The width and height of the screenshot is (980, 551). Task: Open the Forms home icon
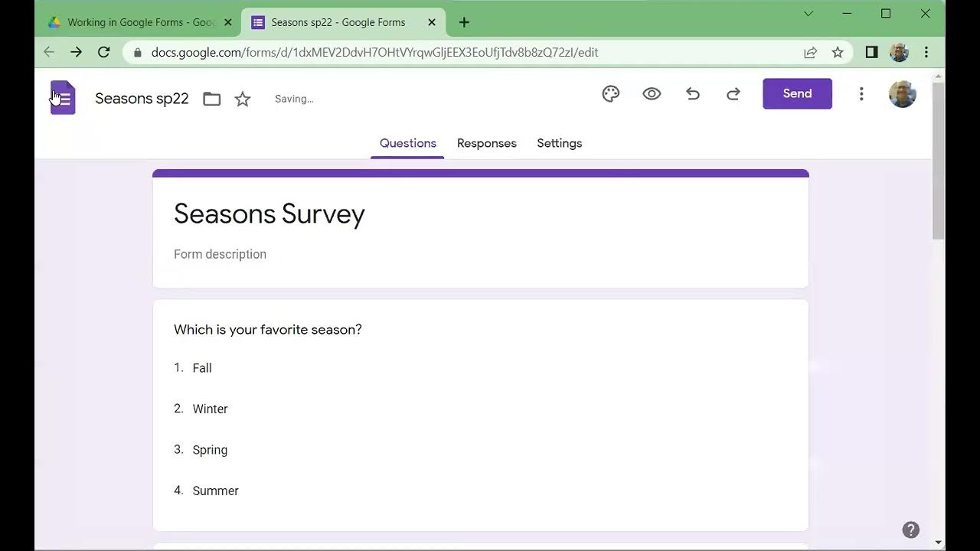pos(63,98)
